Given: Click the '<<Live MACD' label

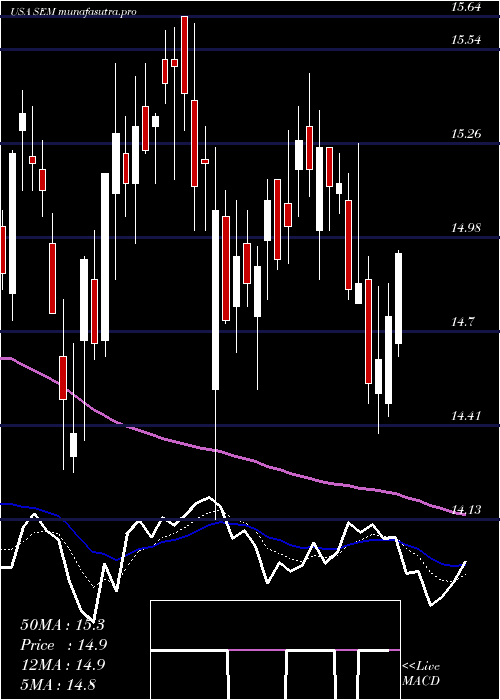Looking at the screenshot, I should (421, 673).
